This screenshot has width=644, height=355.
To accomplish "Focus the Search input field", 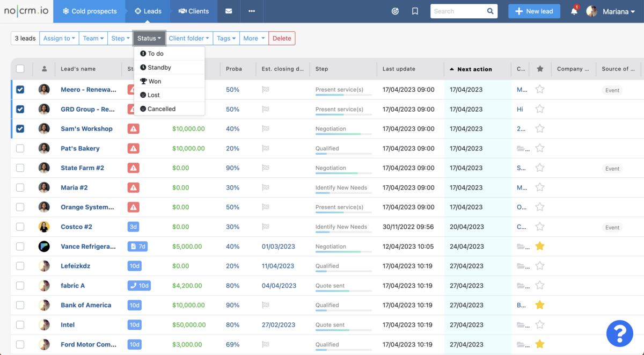I will [x=458, y=11].
